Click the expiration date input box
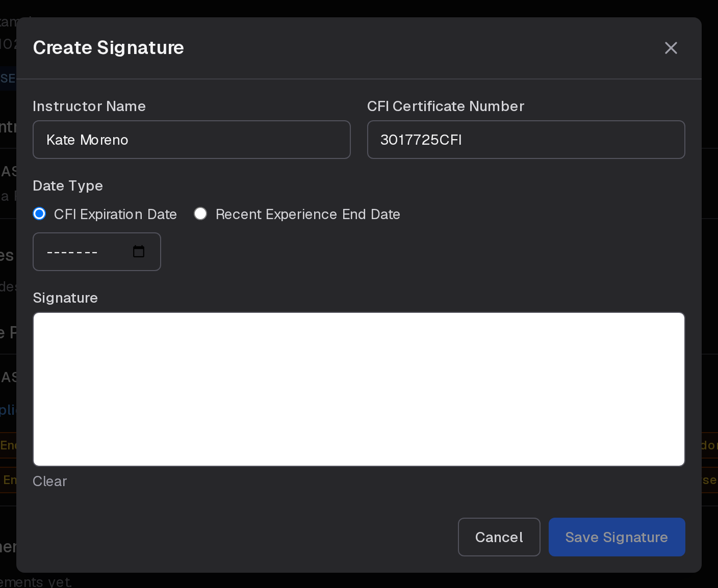This screenshot has width=718, height=588. pyautogui.click(x=97, y=252)
